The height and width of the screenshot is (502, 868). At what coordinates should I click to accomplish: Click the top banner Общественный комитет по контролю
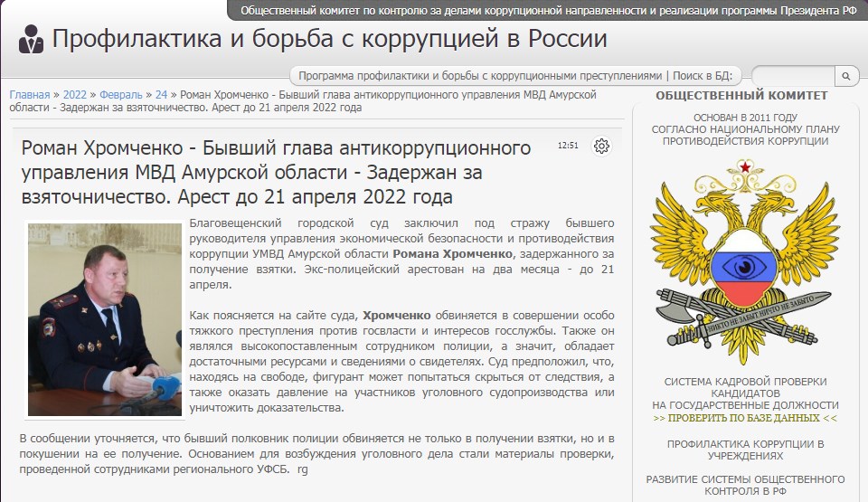point(549,10)
